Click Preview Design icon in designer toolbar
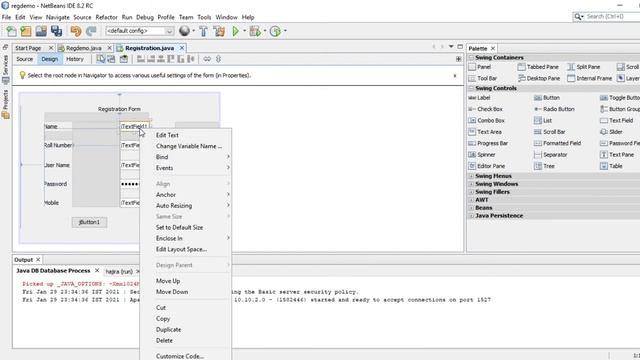The height and width of the screenshot is (360, 640). click(124, 59)
